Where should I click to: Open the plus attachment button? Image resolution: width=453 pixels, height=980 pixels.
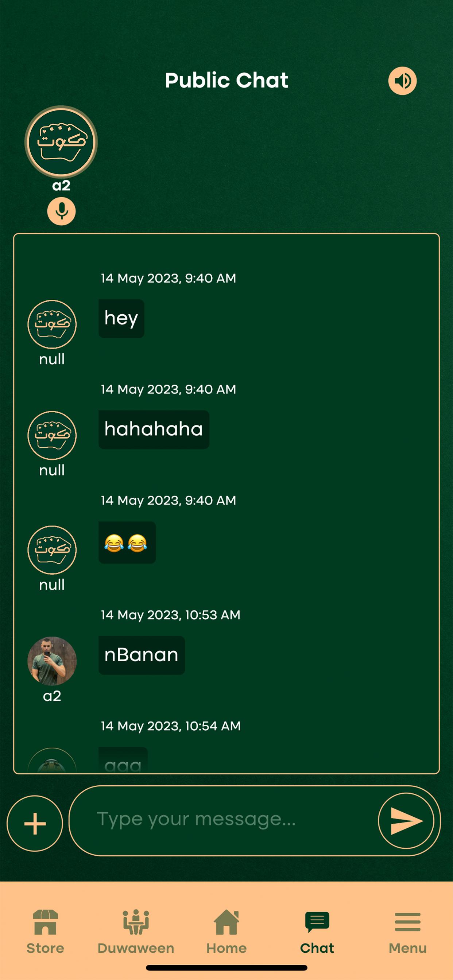[35, 824]
